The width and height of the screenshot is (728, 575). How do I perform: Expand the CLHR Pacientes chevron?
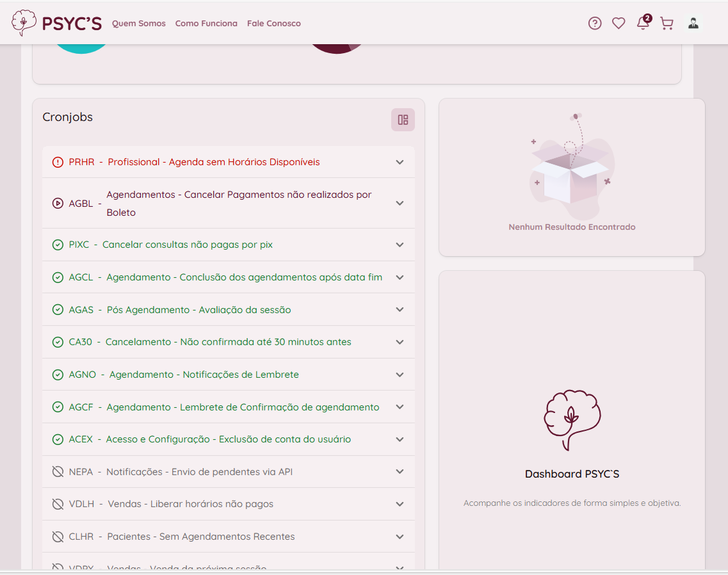[x=400, y=537]
